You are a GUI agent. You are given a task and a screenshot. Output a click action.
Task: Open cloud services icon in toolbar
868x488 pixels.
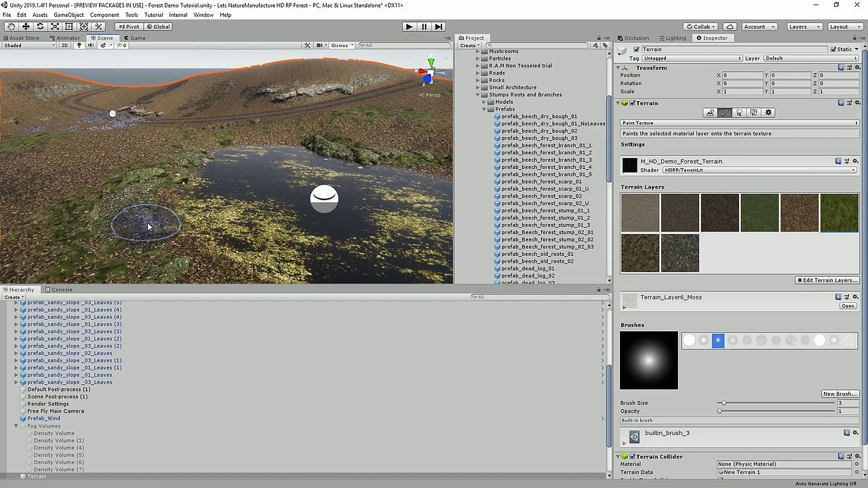(x=730, y=26)
